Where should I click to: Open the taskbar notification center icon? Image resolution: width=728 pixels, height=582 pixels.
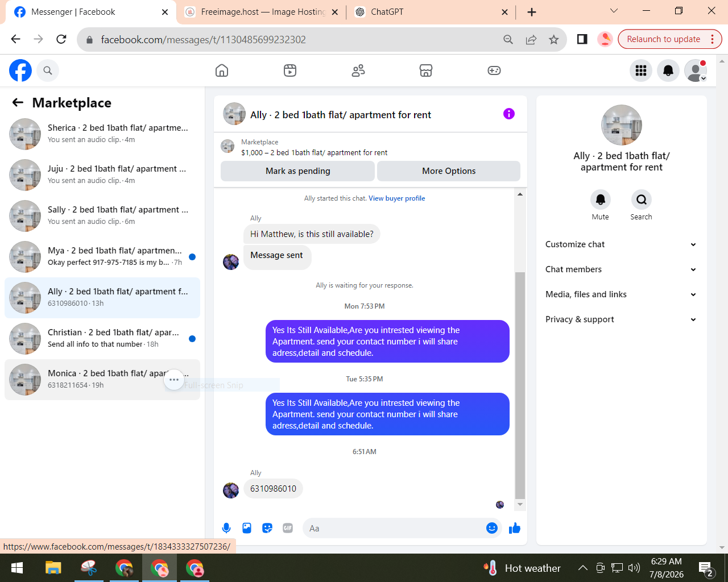tap(706, 568)
